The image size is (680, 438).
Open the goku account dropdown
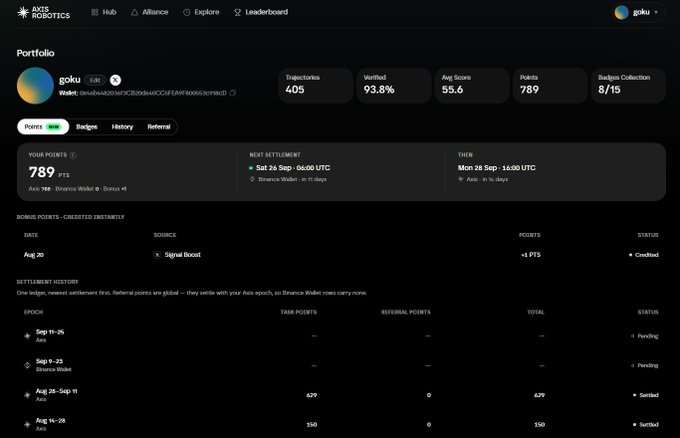[x=638, y=12]
